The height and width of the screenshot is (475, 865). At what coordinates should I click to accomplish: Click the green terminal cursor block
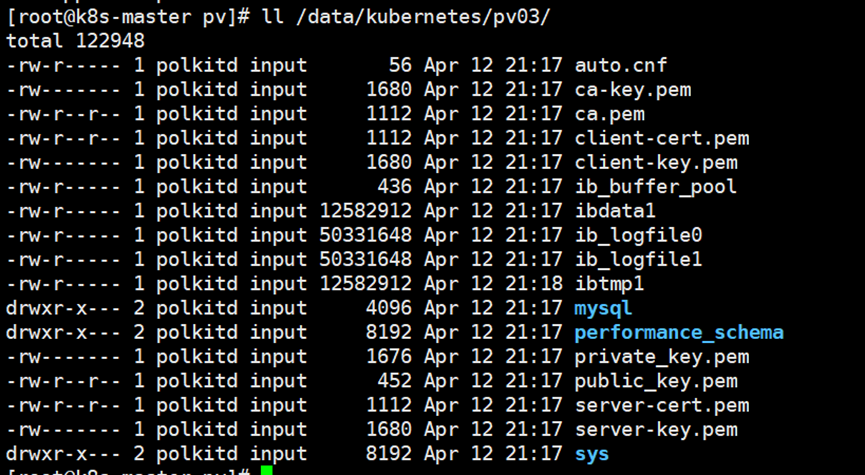coord(265,471)
